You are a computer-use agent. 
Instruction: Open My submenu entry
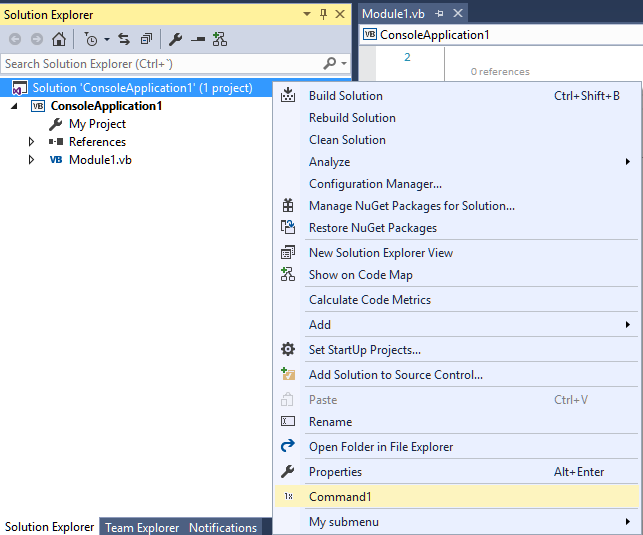(x=456, y=522)
